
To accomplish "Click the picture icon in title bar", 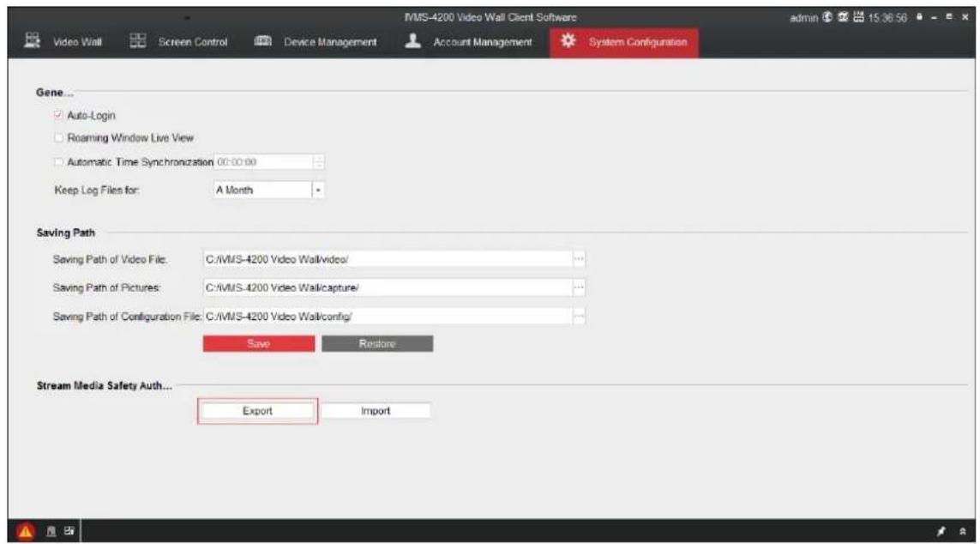I will 843,17.
